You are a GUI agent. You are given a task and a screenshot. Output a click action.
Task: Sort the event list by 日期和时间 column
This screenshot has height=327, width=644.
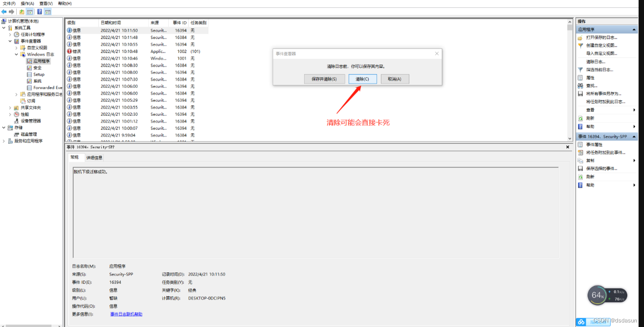pyautogui.click(x=124, y=23)
